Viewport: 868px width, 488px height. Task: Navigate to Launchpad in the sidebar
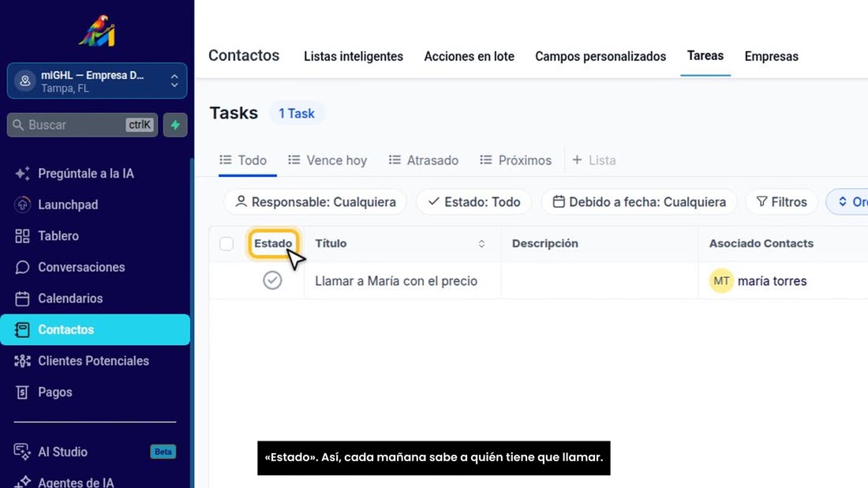95,205
